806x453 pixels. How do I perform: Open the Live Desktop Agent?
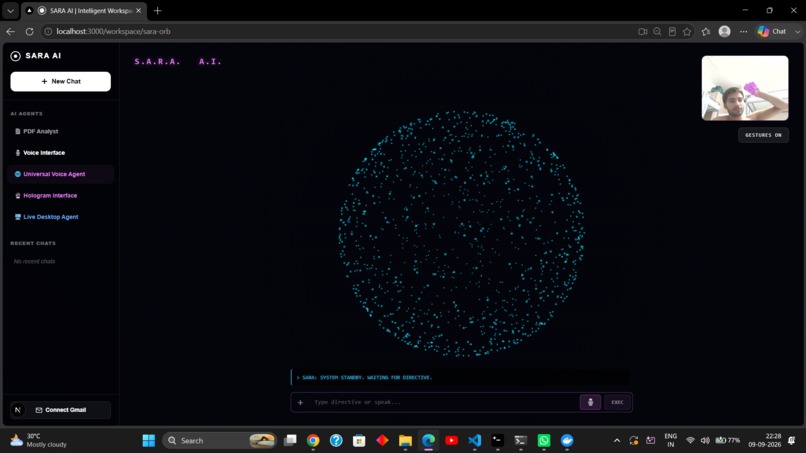point(61,217)
